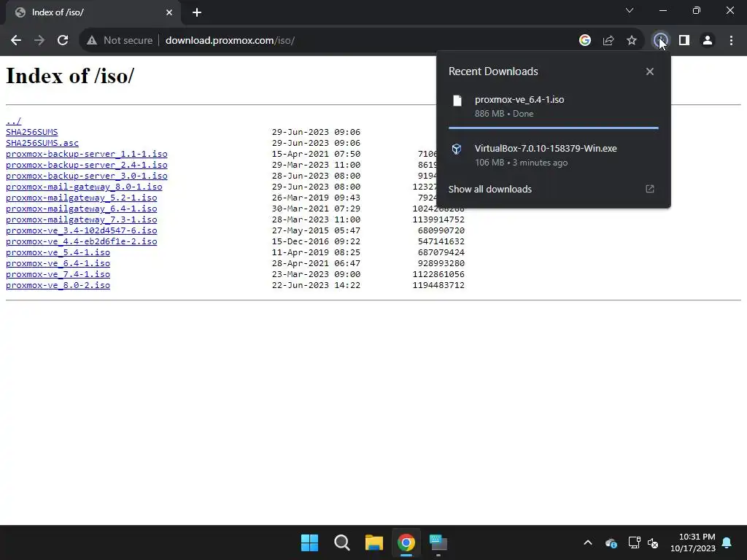Show hidden system tray icons
The image size is (747, 560).
click(588, 542)
